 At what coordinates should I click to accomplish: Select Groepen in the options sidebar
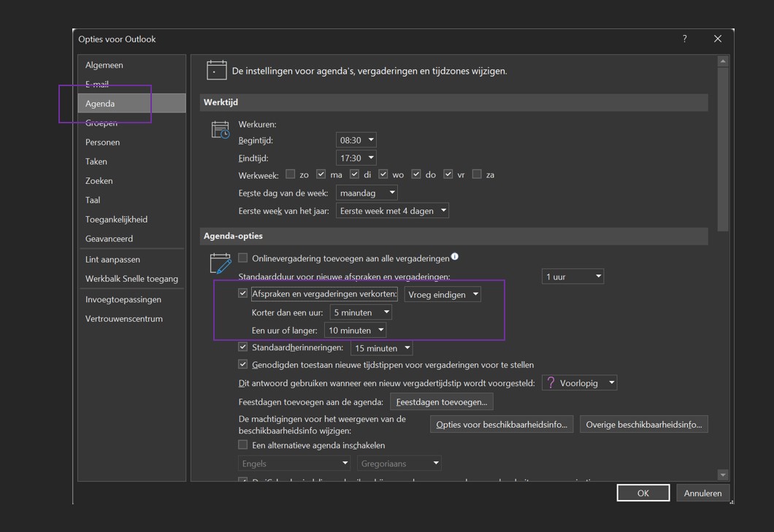tap(131, 123)
